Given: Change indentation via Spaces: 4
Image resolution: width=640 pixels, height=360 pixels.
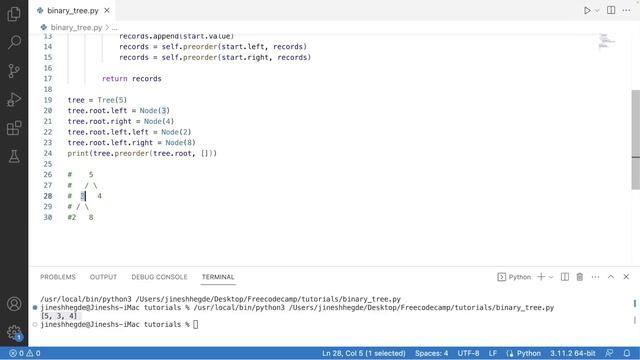Looking at the screenshot, I should coord(431,353).
